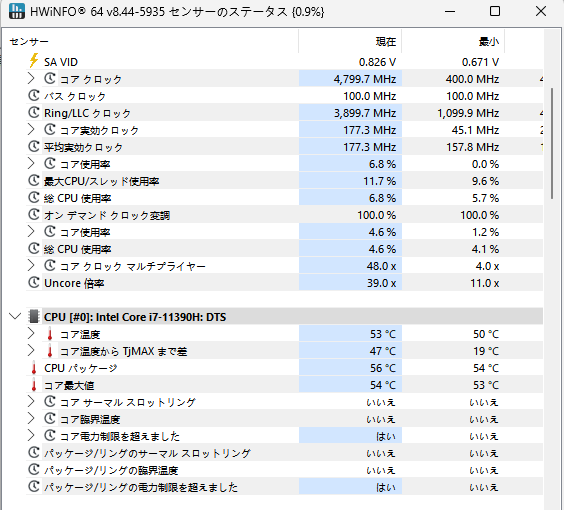Click the clock icon next to バス クロック
The width and height of the screenshot is (564, 510).
coord(34,95)
